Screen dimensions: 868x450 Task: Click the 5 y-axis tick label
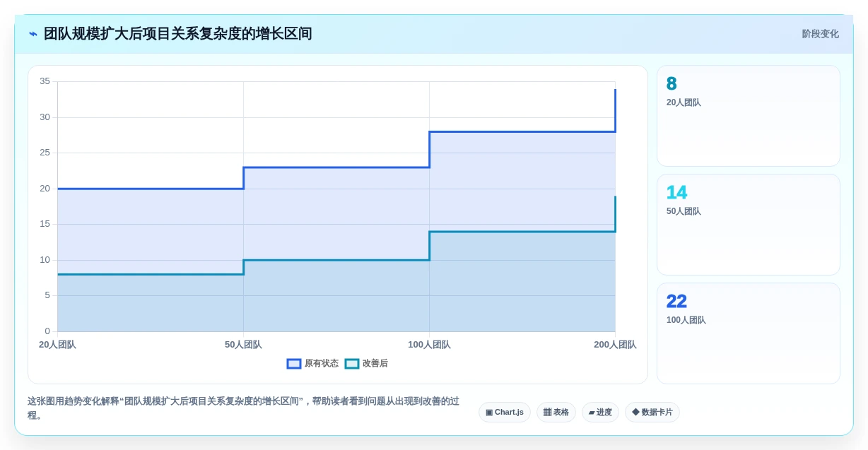(x=47, y=295)
